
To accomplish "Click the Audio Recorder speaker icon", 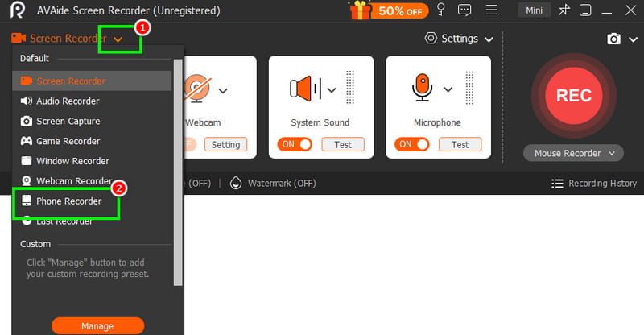I will pos(27,101).
